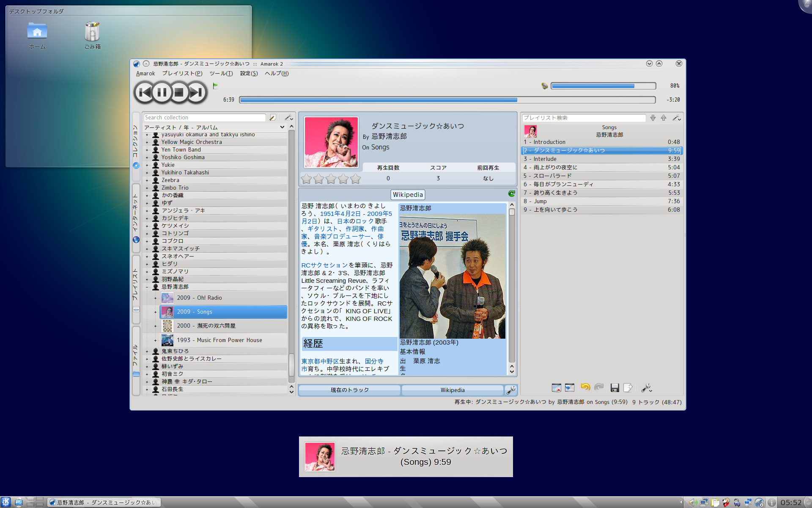Collapse the 忌野清志郎 artist node
Screen dimensions: 812x508
point(147,287)
